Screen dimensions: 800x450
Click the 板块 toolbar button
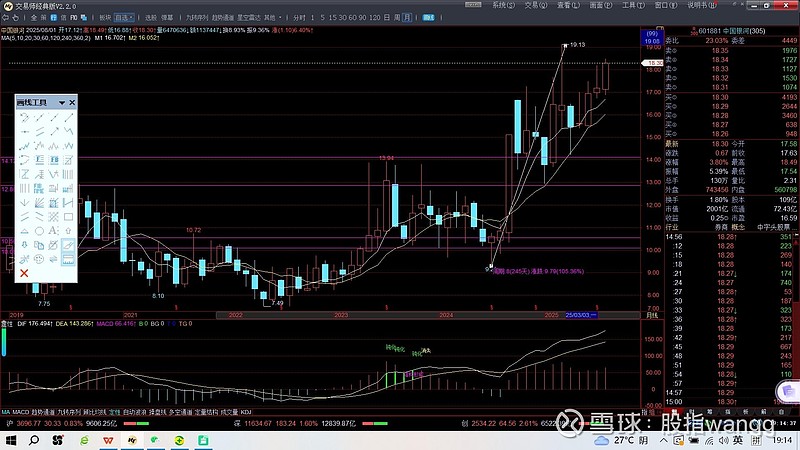coord(105,17)
